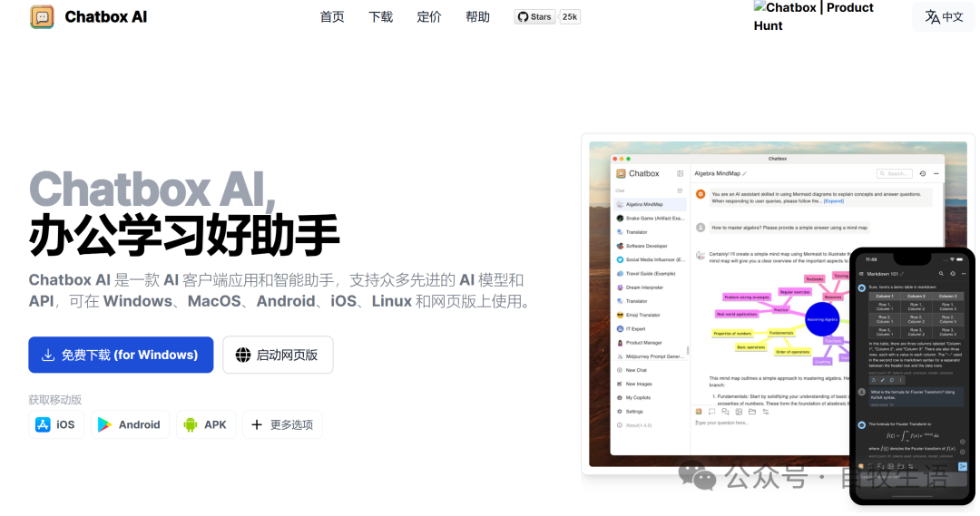
Task: Click the GitHub Stars button
Action: pos(535,17)
